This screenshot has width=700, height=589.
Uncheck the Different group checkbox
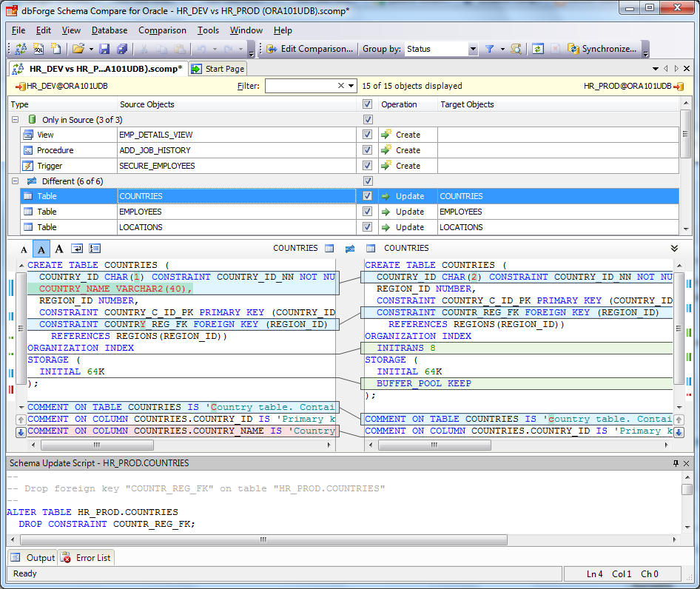[x=368, y=181]
